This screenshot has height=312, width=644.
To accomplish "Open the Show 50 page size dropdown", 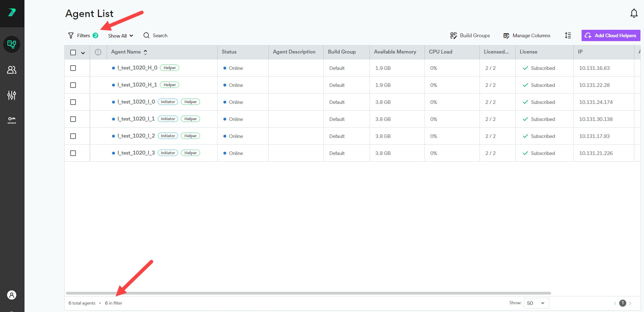I will [x=536, y=303].
